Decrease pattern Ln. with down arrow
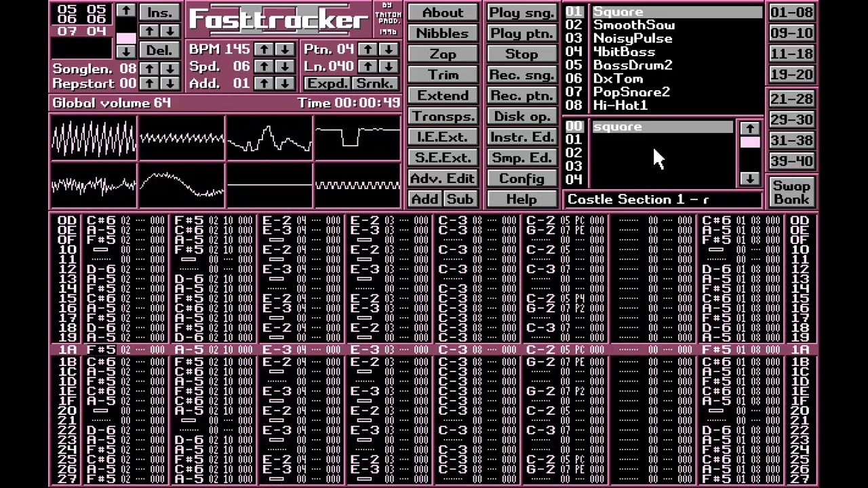 click(x=388, y=66)
